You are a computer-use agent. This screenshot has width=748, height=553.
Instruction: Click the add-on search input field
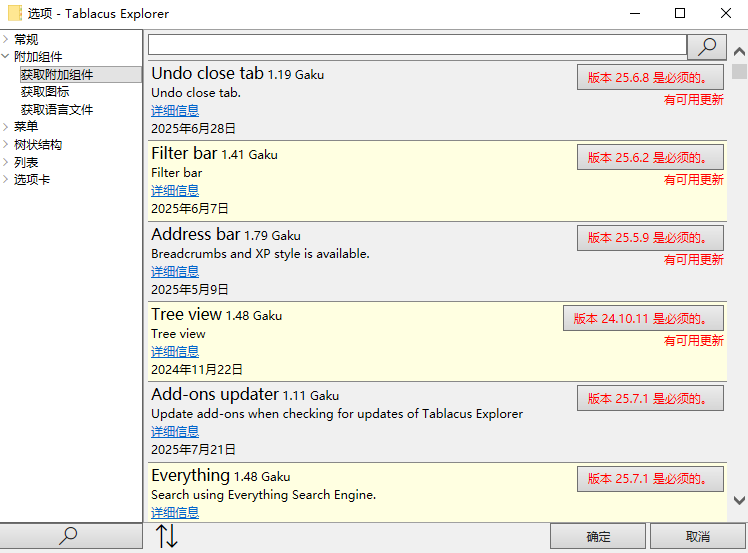point(417,45)
